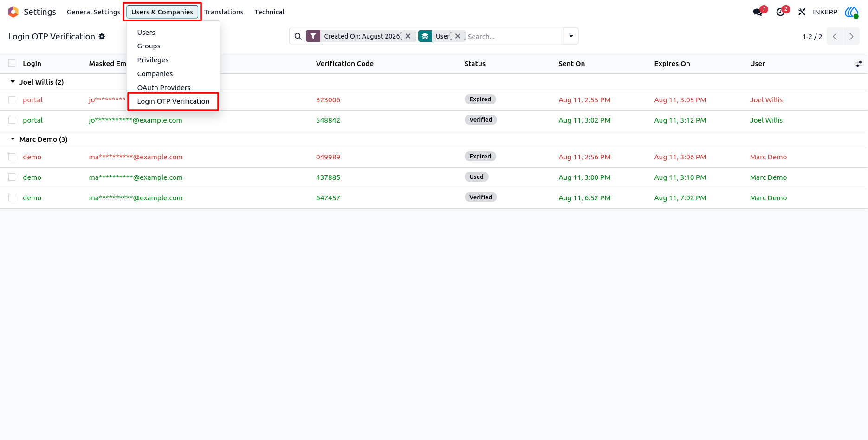Sort by the Sent On column header

(571, 64)
